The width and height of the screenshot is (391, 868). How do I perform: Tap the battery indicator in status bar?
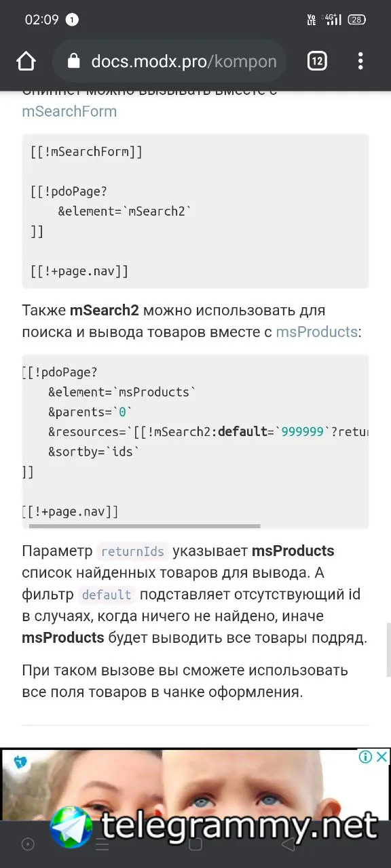(x=356, y=20)
